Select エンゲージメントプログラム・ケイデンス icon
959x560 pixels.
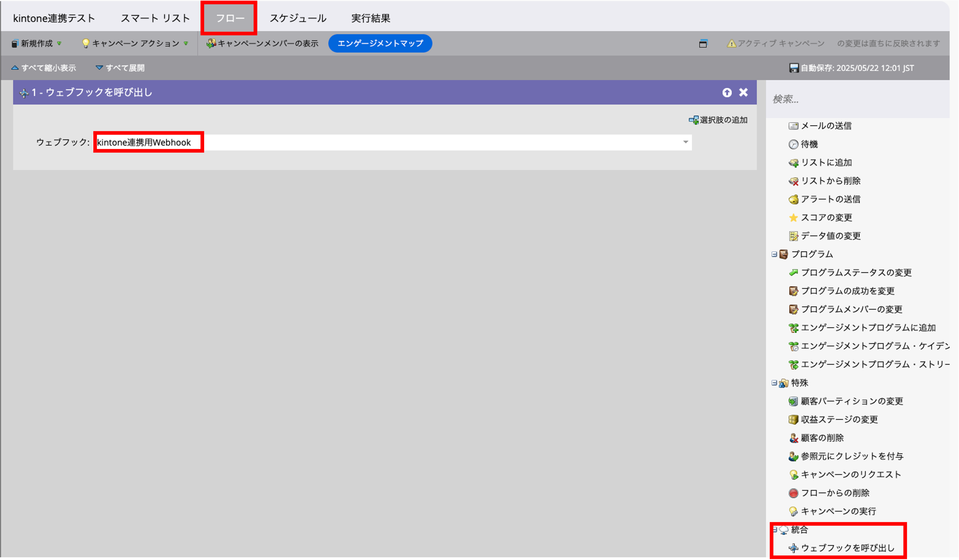pyautogui.click(x=793, y=346)
